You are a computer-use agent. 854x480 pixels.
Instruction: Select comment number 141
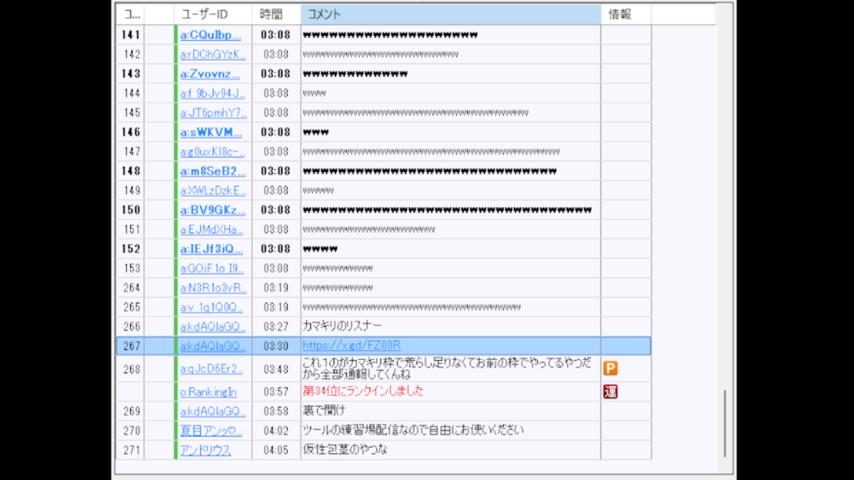point(131,35)
